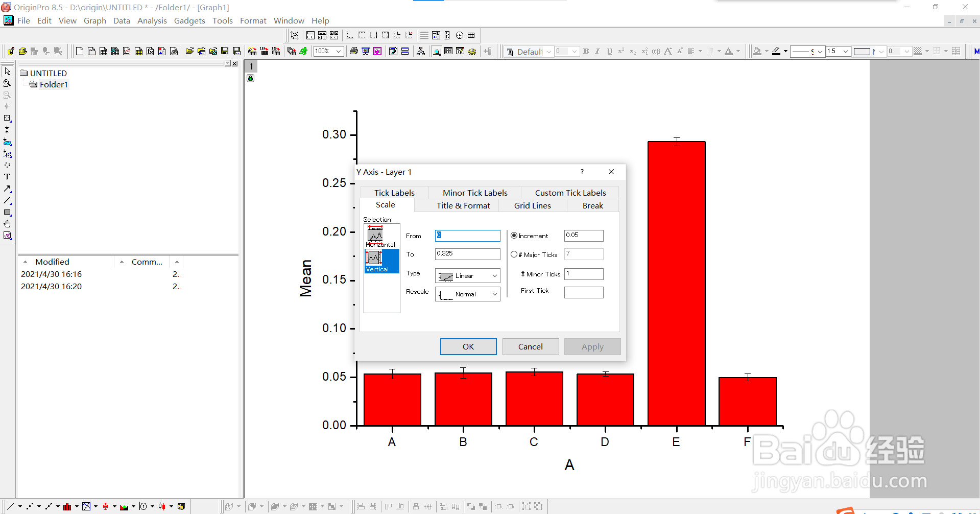The image size is (980, 514).
Task: Expand the column plot type arrow
Action: coord(77,506)
